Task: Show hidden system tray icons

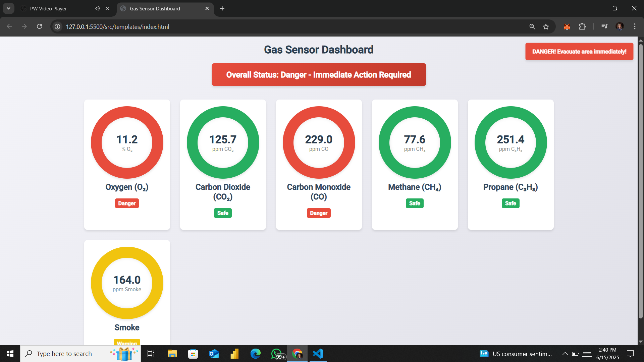Action: point(565,354)
